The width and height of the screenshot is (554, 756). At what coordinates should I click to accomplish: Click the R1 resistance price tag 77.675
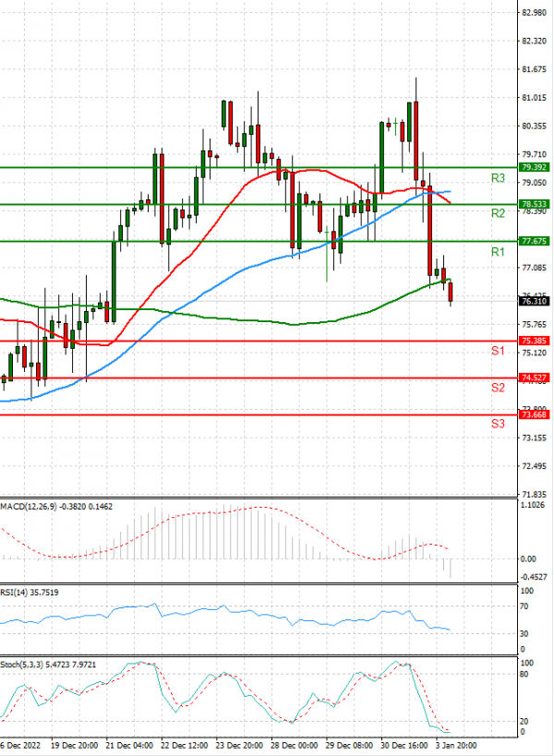534,241
